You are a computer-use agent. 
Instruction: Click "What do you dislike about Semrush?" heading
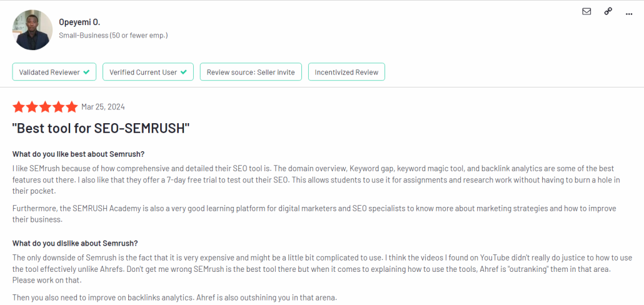coord(75,243)
